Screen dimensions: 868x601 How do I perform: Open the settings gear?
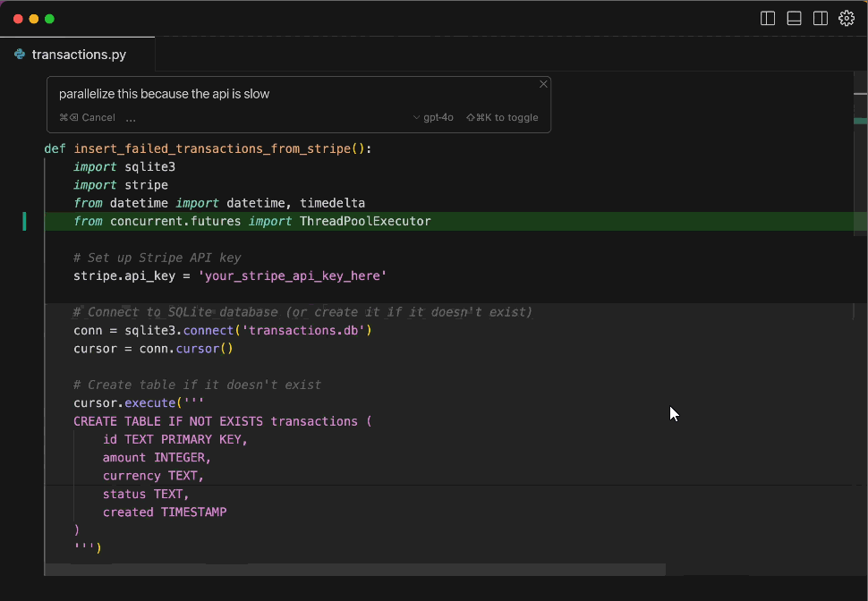(x=847, y=18)
